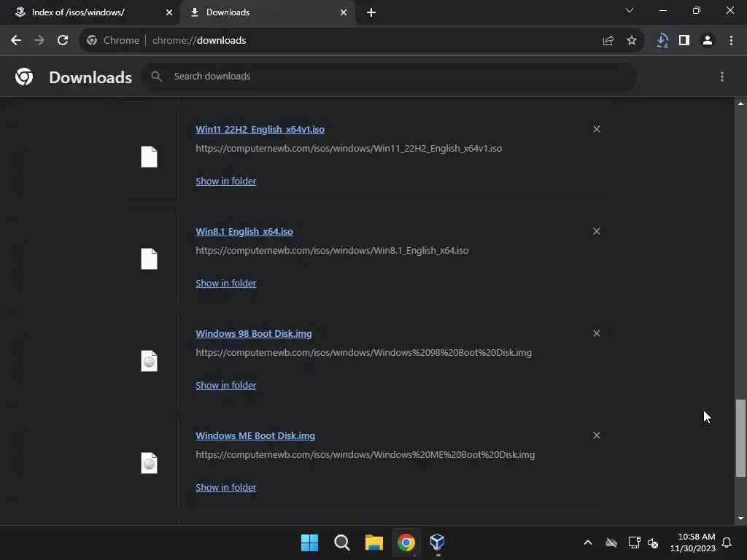
Task: Open the notifications bell
Action: 727,542
